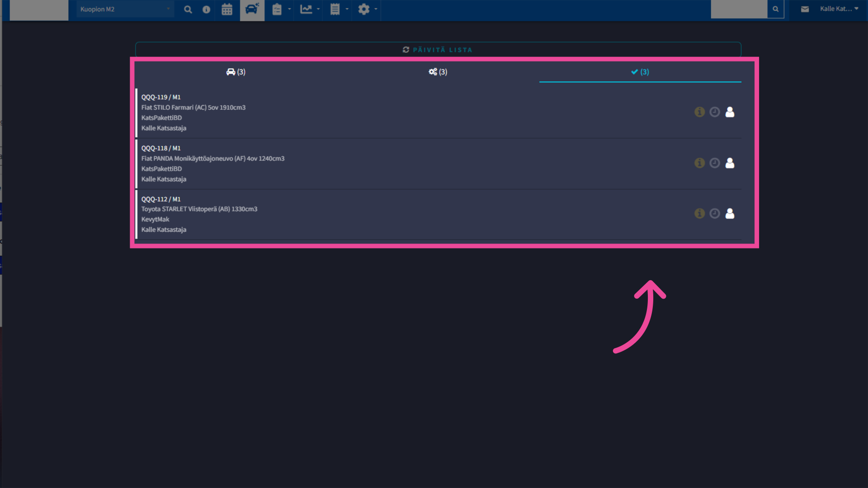Viewport: 868px width, 488px height.
Task: Expand the clipboard checklist menu
Action: pos(281,9)
